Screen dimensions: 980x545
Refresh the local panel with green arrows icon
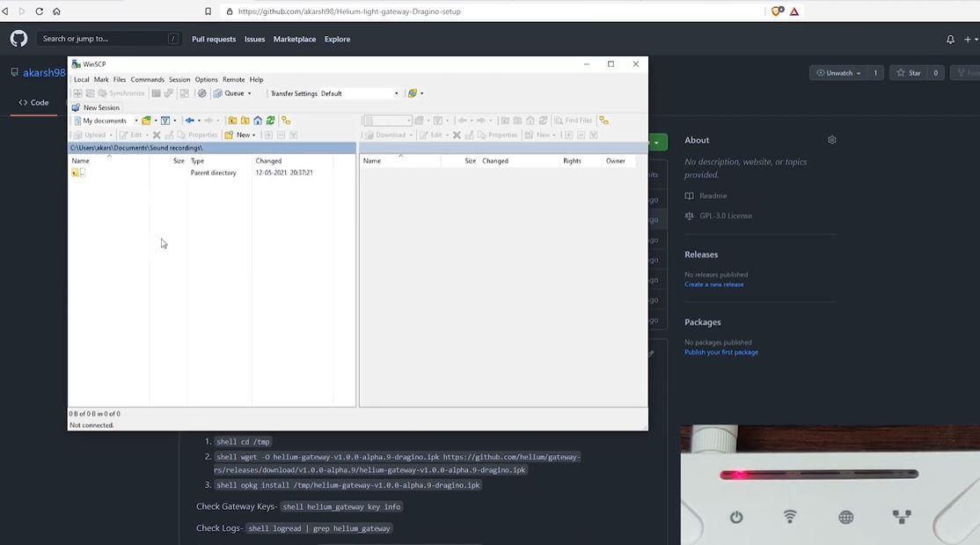[x=270, y=121]
